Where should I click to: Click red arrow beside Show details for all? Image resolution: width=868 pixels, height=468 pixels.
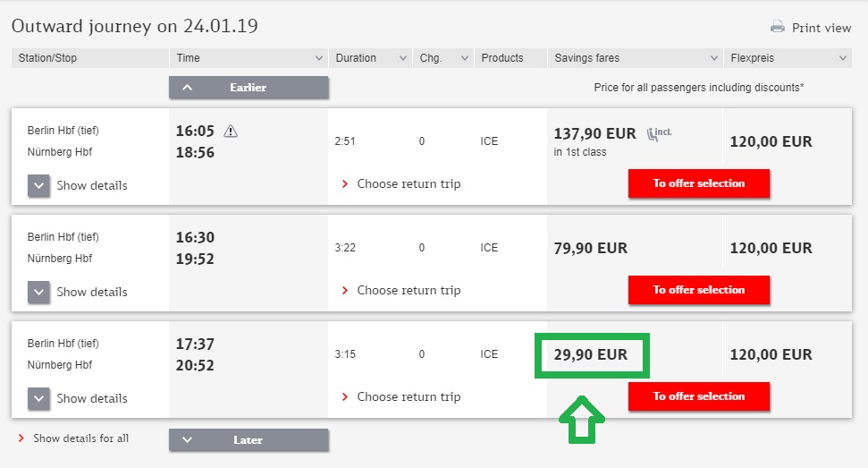coord(21,438)
